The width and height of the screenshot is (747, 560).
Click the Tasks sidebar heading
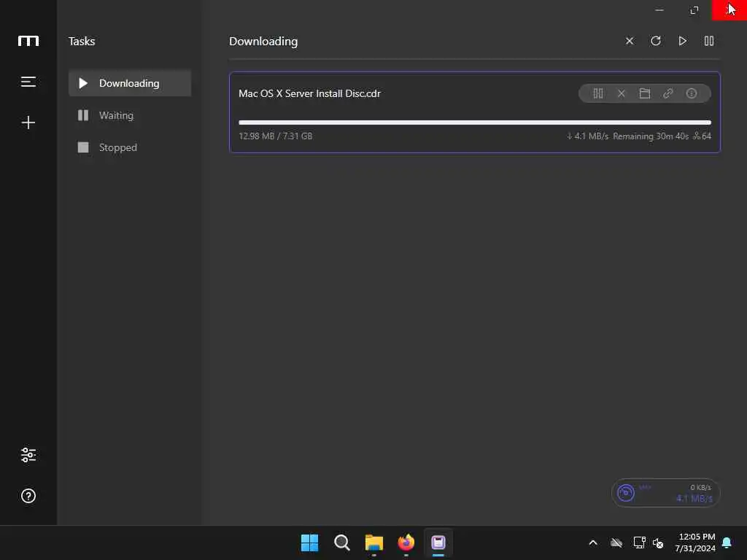tap(82, 42)
